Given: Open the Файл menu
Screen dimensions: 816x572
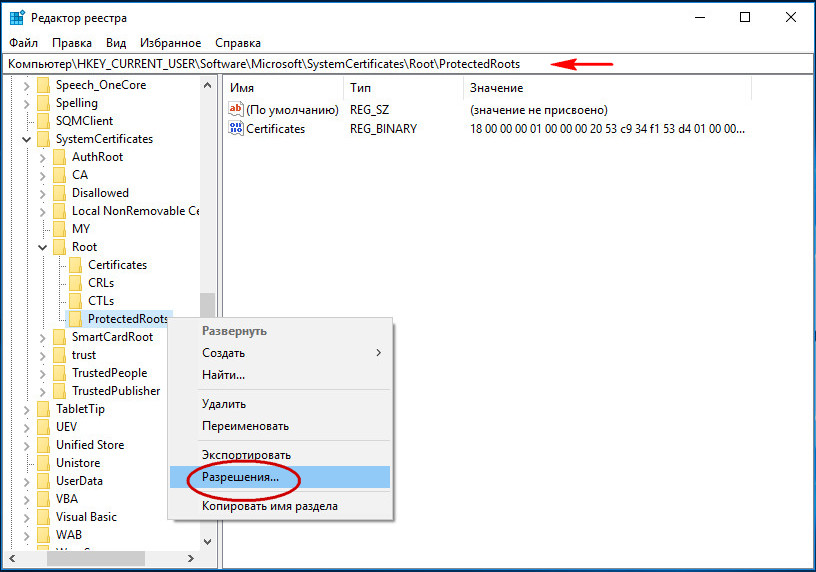Looking at the screenshot, I should point(23,43).
